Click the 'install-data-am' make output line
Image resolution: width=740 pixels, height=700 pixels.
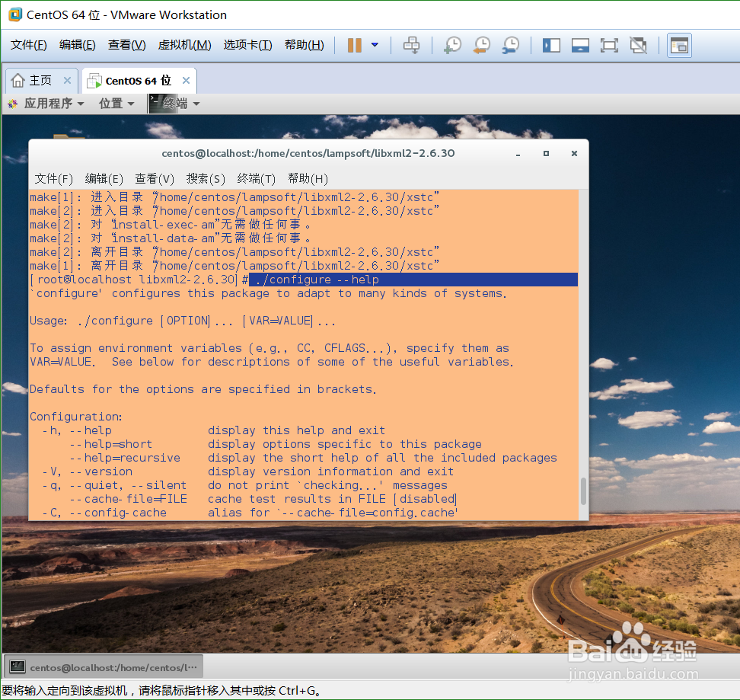click(171, 238)
